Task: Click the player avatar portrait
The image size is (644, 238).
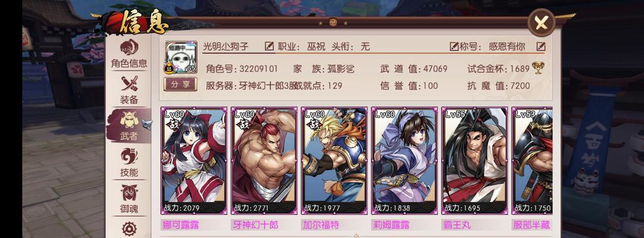Action: pos(181,58)
